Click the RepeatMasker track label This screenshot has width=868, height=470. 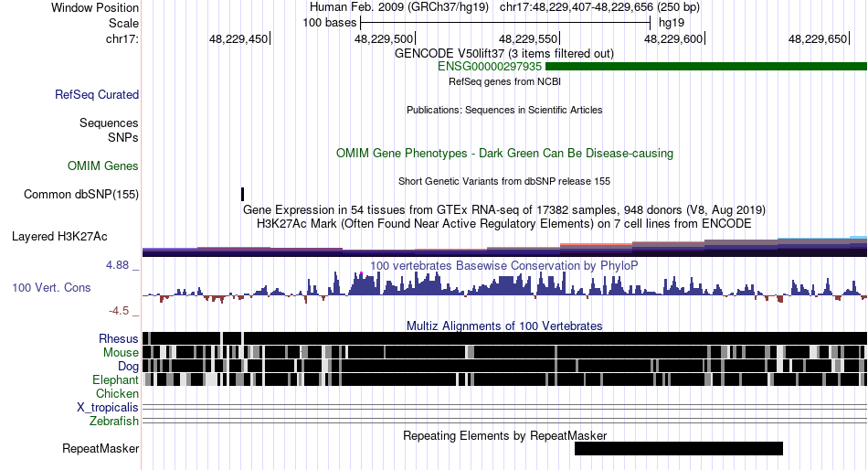click(x=101, y=448)
